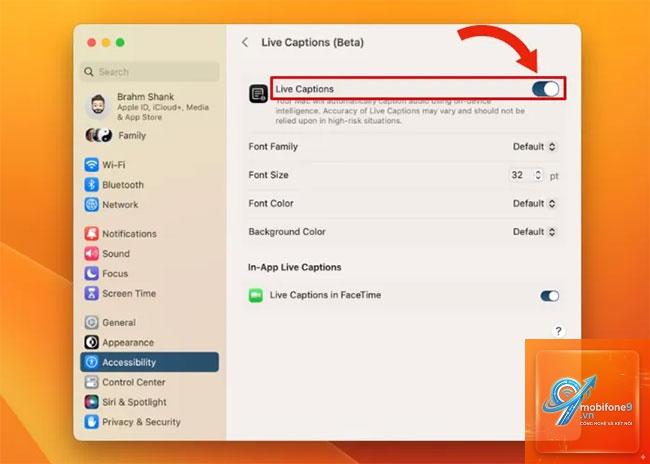Click the Sound speaker icon
This screenshot has height=464, width=650.
(91, 253)
